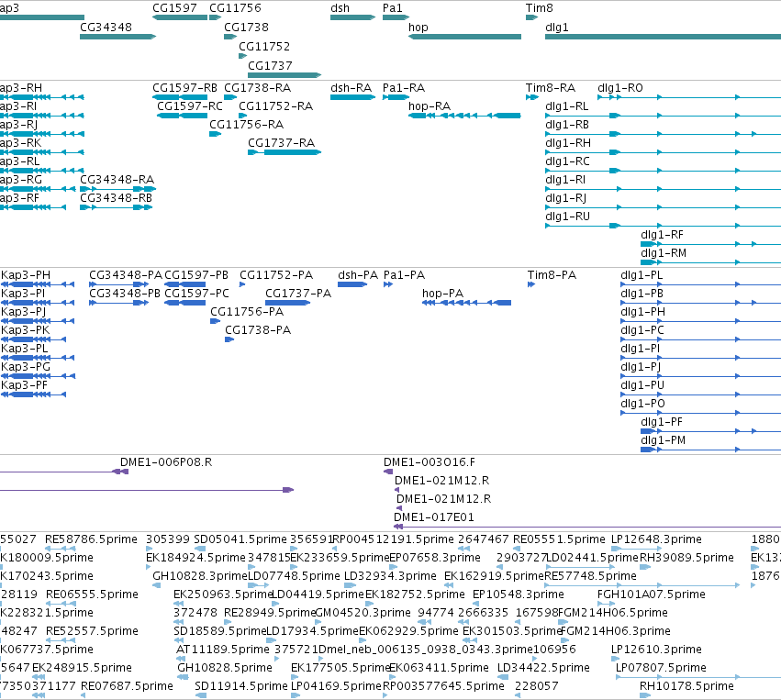The image size is (781, 700).
Task: Click protein dlg1-PU
Action: (x=701, y=394)
